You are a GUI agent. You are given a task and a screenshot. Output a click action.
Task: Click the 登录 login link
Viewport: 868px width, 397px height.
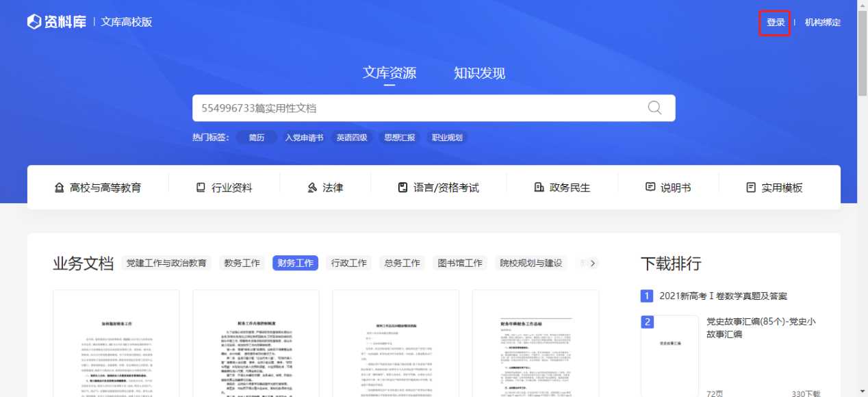click(775, 23)
